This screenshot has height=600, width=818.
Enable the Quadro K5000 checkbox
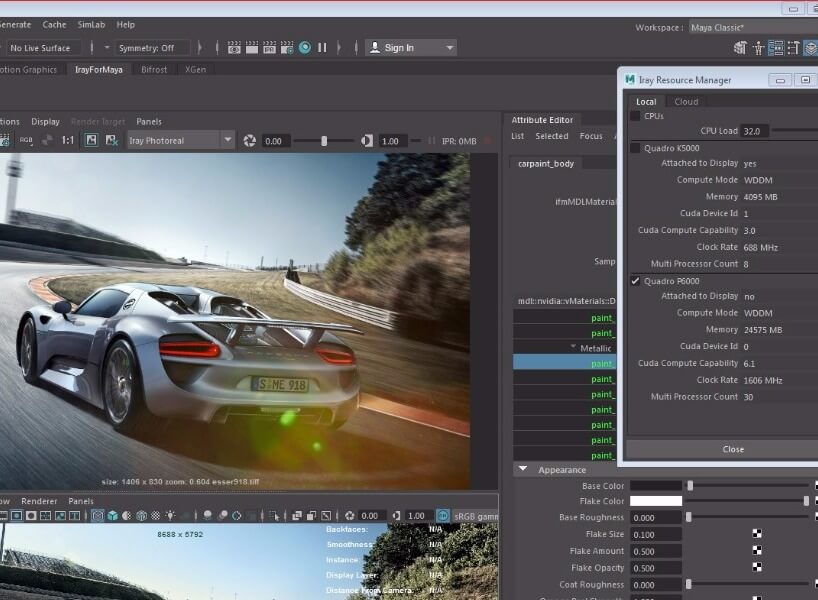635,148
